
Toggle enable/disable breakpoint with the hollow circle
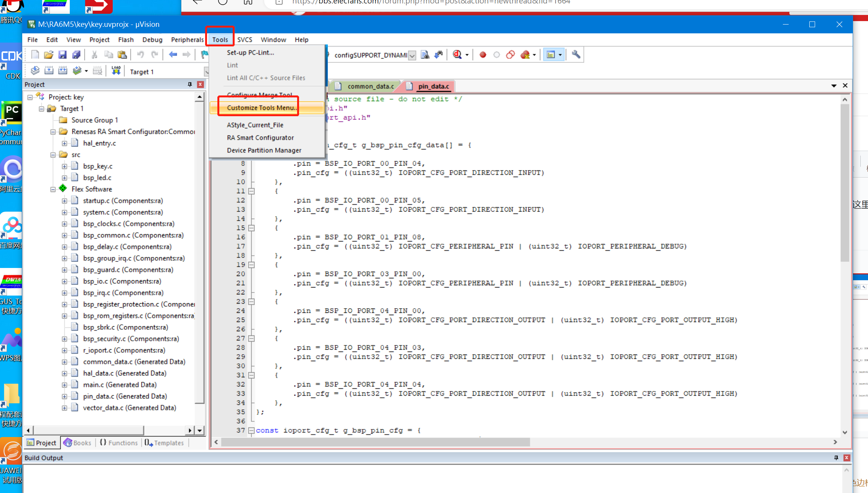[x=496, y=55]
